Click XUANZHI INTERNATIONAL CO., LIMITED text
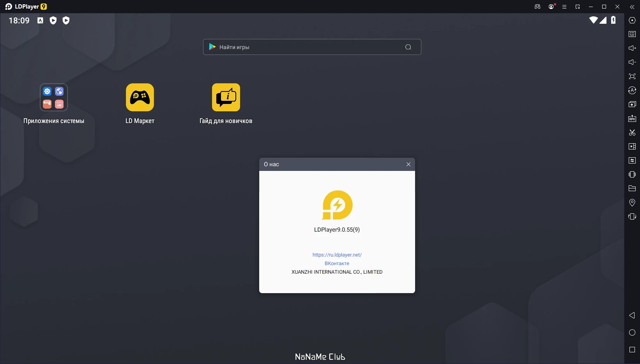The image size is (640, 364). [337, 272]
